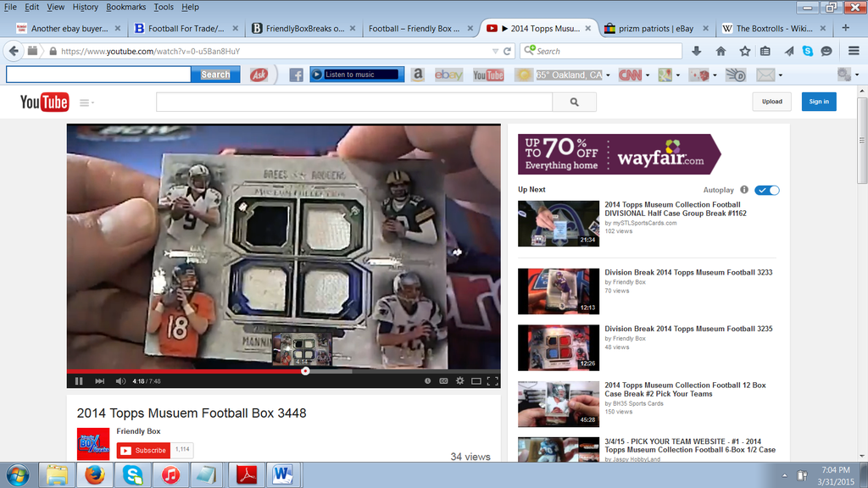868x488 pixels.
Task: Open the YouTube guide menu dropdown
Action: pyautogui.click(x=86, y=103)
